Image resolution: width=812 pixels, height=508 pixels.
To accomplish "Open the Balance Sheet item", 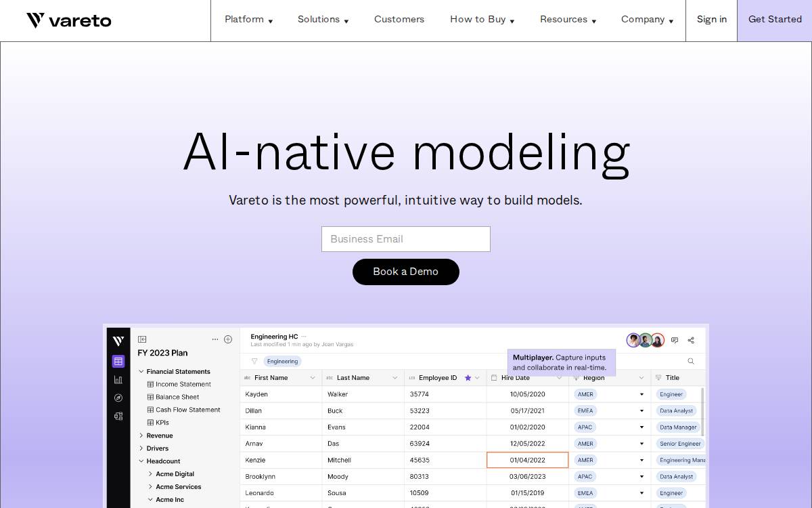I will pyautogui.click(x=173, y=397).
